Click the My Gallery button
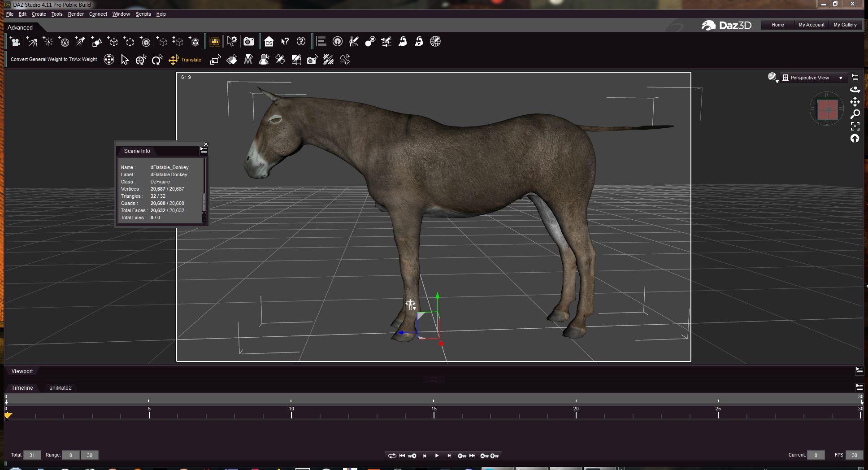This screenshot has width=868, height=470. click(x=845, y=25)
